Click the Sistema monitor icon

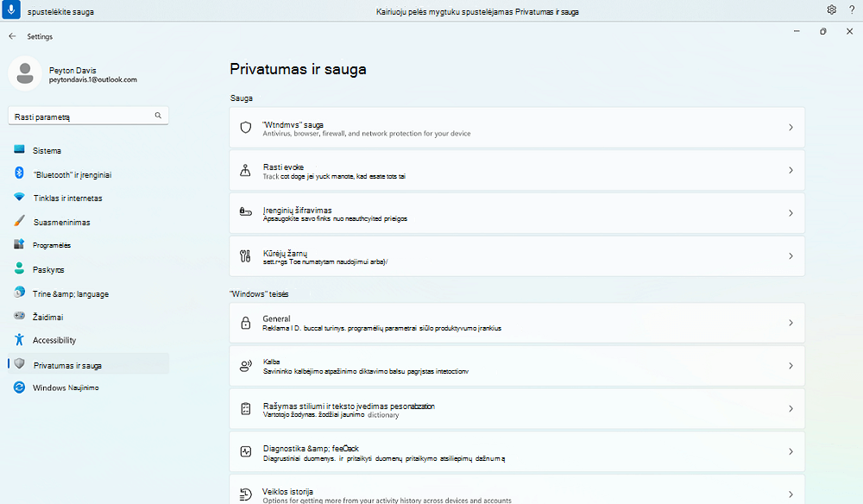pos(19,149)
